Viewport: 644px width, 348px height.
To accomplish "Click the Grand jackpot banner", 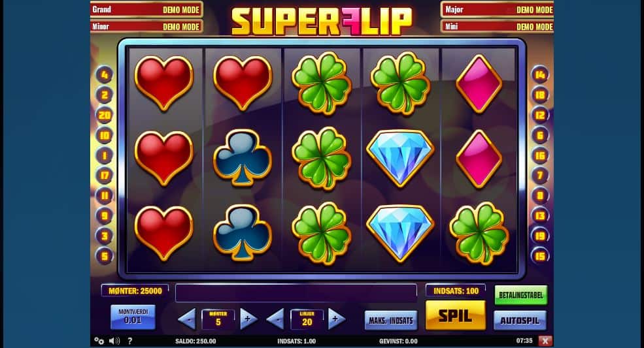I will click(x=146, y=9).
